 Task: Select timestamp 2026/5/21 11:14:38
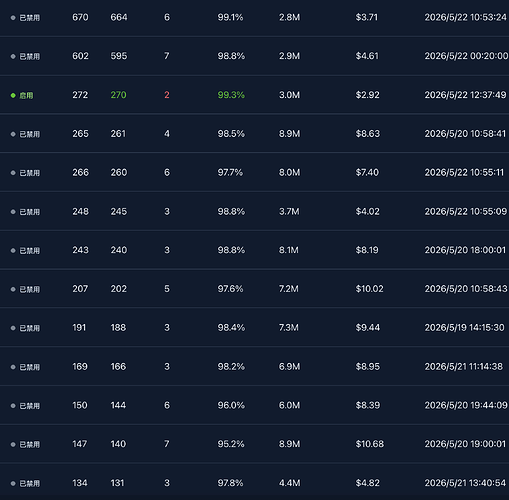point(463,367)
